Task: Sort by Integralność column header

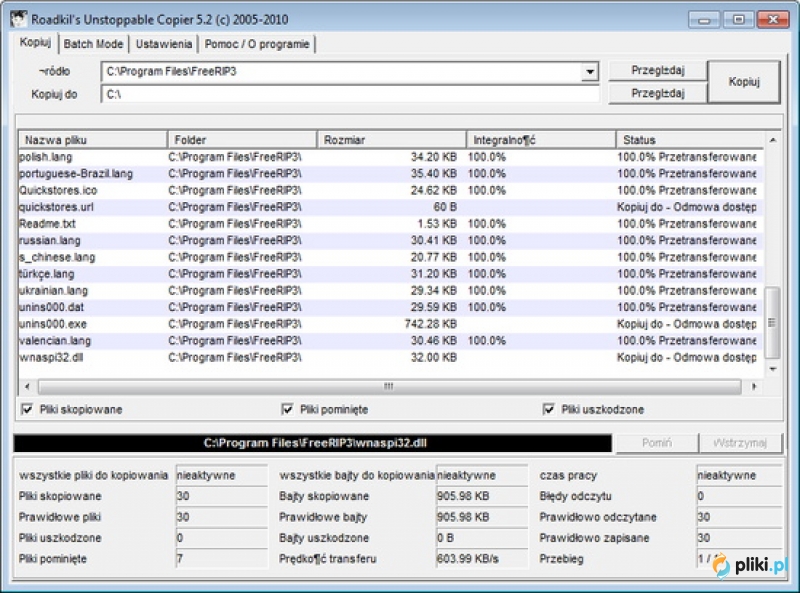Action: point(541,140)
